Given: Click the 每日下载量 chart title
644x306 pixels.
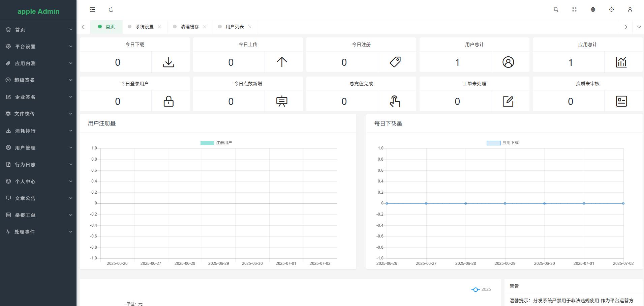Looking at the screenshot, I should (388, 123).
